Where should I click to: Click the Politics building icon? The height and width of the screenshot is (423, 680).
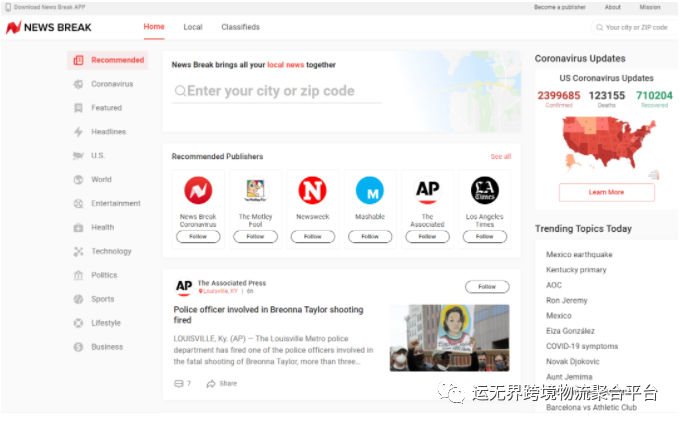(x=78, y=275)
